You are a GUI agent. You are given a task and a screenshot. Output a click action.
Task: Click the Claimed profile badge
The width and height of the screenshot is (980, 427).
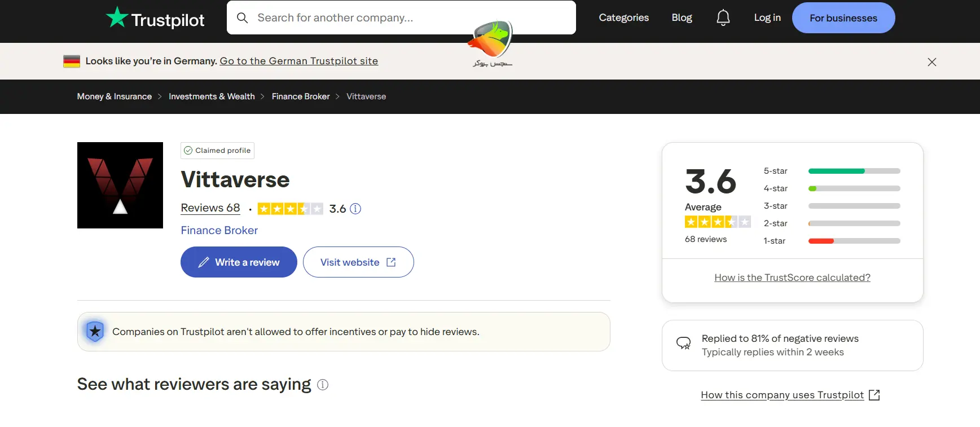point(217,151)
